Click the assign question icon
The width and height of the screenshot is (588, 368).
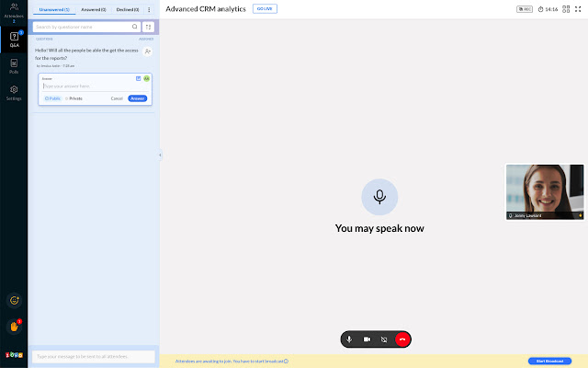pyautogui.click(x=148, y=52)
